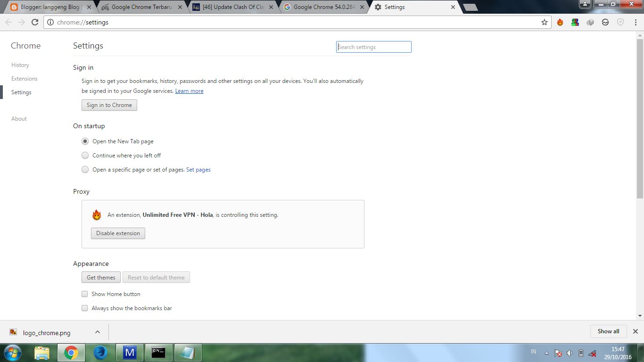Image resolution: width=644 pixels, height=362 pixels.
Task: Close the Update Clash Of Clans tab
Action: point(271,7)
